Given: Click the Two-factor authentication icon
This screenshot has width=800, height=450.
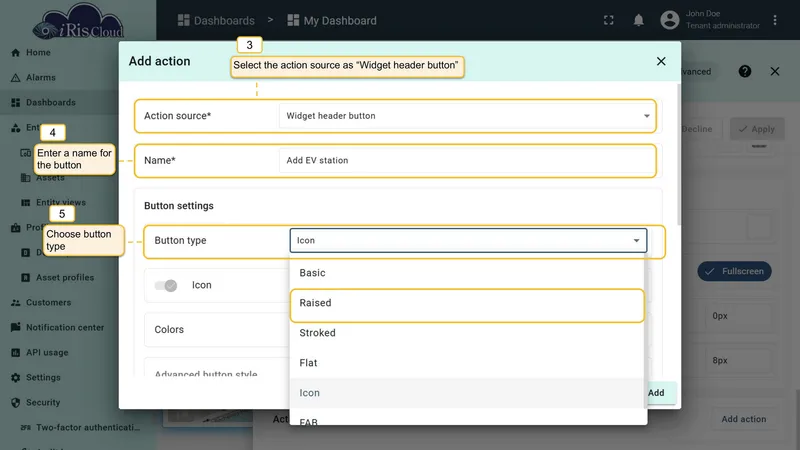Looking at the screenshot, I should [26, 428].
